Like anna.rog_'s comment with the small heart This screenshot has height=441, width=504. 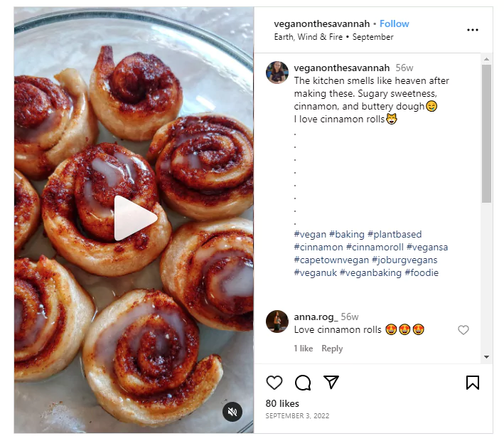pos(463,330)
